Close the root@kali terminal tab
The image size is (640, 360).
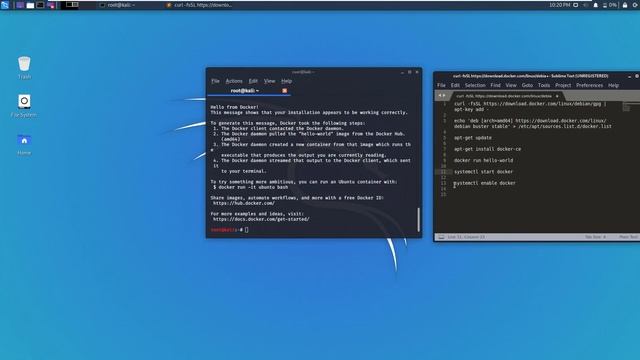[x=284, y=91]
